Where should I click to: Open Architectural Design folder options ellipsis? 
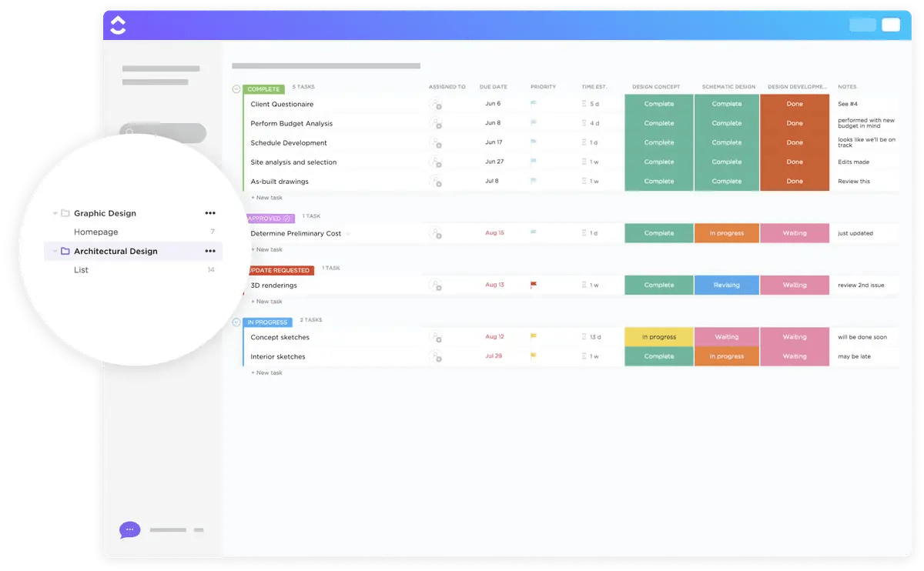click(x=210, y=251)
